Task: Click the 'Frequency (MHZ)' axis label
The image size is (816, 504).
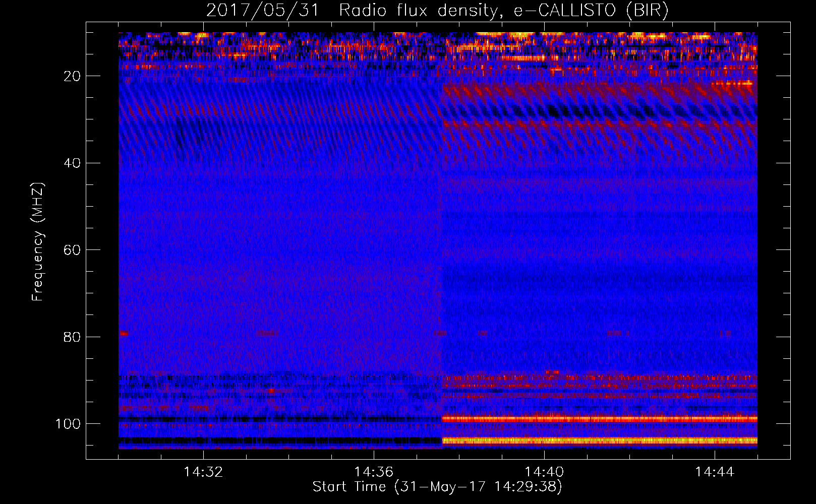Action: 38,242
